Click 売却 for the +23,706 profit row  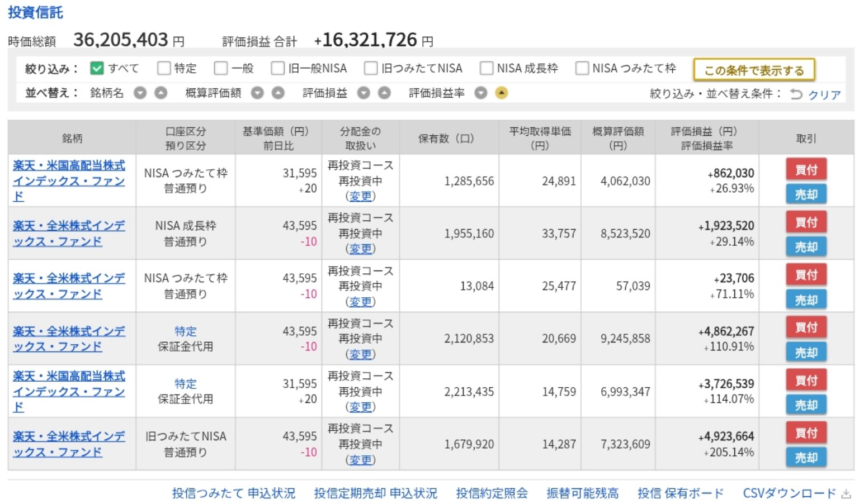[x=806, y=300]
